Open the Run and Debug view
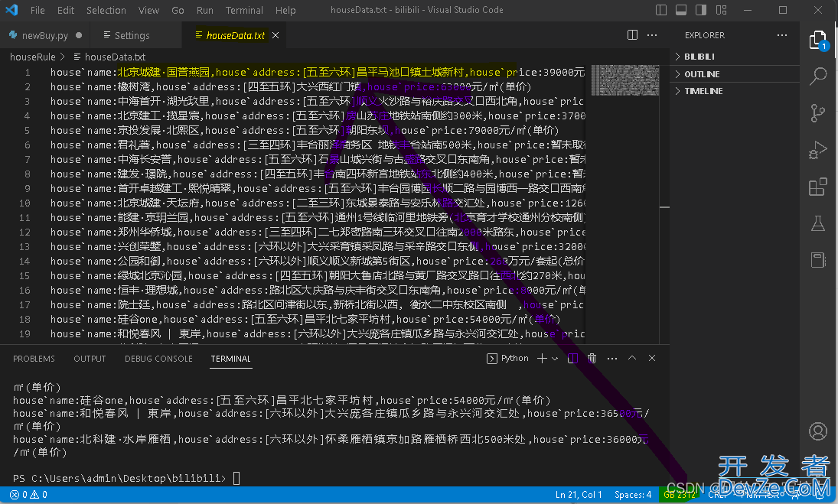838x504 pixels. tap(817, 150)
